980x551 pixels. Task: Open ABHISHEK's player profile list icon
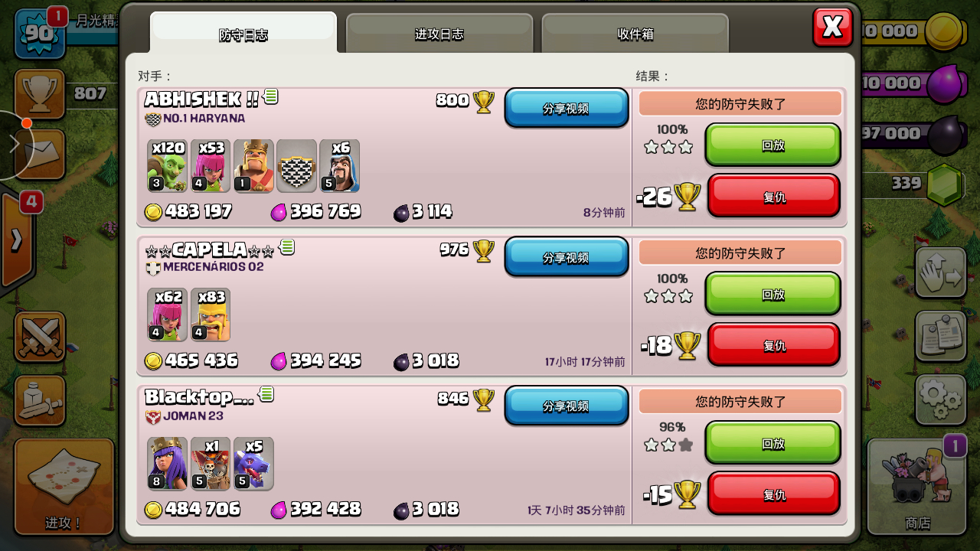click(270, 96)
